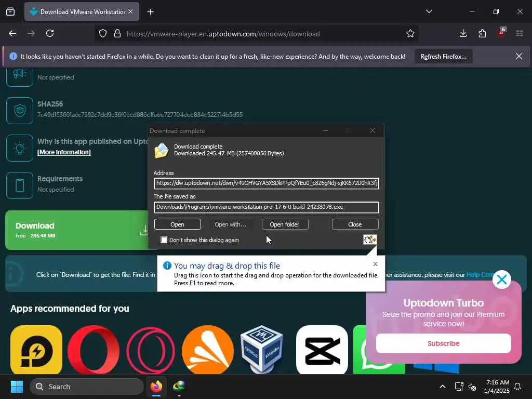Click Open folder in download dialog
The image size is (532, 399).
[x=285, y=224]
